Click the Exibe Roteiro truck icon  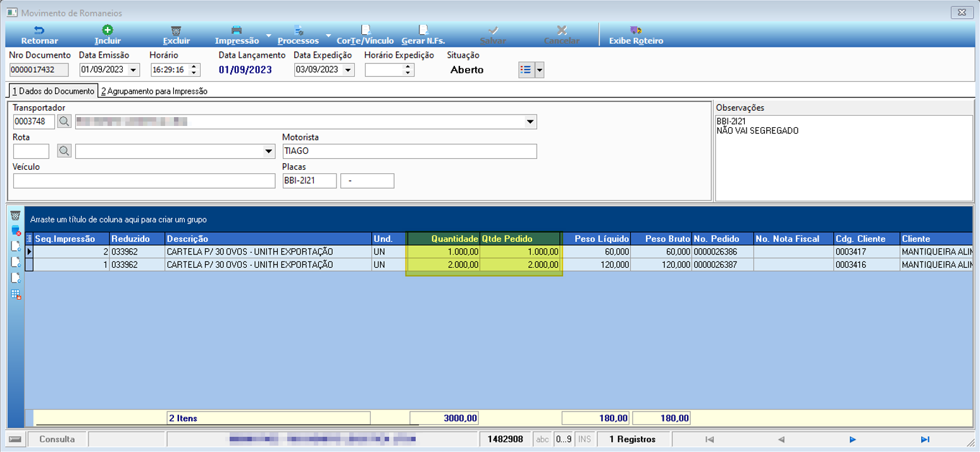tap(636, 30)
